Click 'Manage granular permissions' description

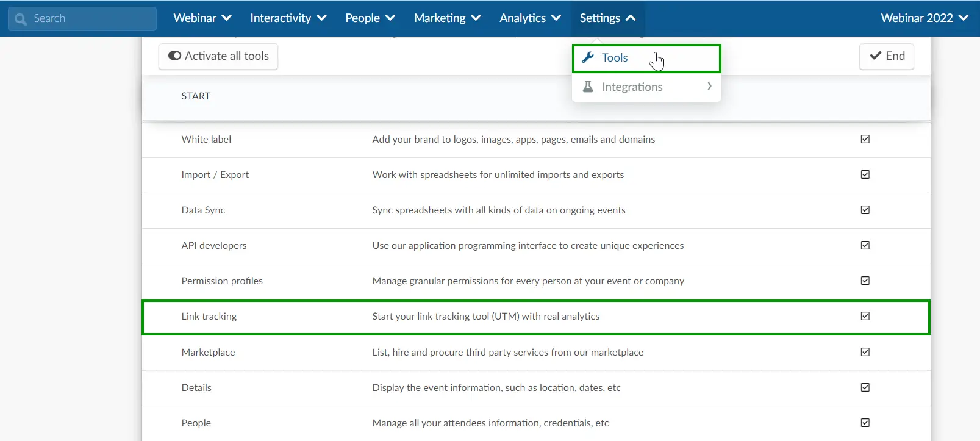pyautogui.click(x=528, y=281)
